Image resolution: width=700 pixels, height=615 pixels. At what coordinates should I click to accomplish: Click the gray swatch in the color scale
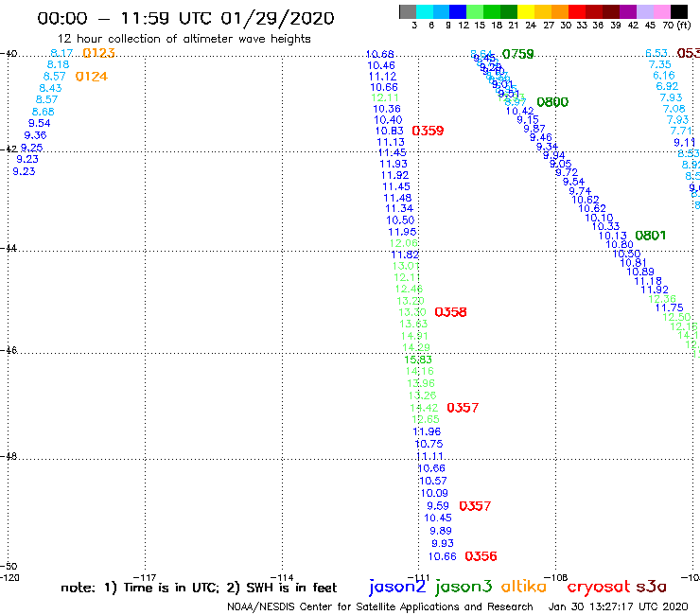[x=408, y=11]
